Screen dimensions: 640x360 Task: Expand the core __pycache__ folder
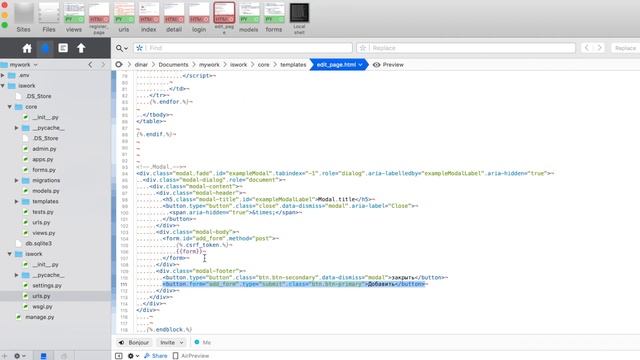click(x=17, y=128)
